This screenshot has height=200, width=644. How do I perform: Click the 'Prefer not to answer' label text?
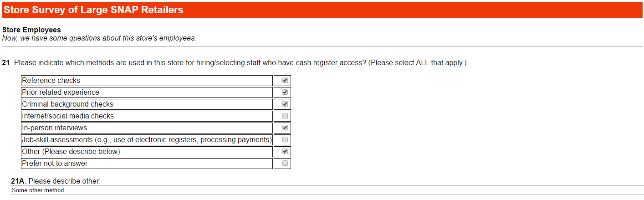[55, 164]
